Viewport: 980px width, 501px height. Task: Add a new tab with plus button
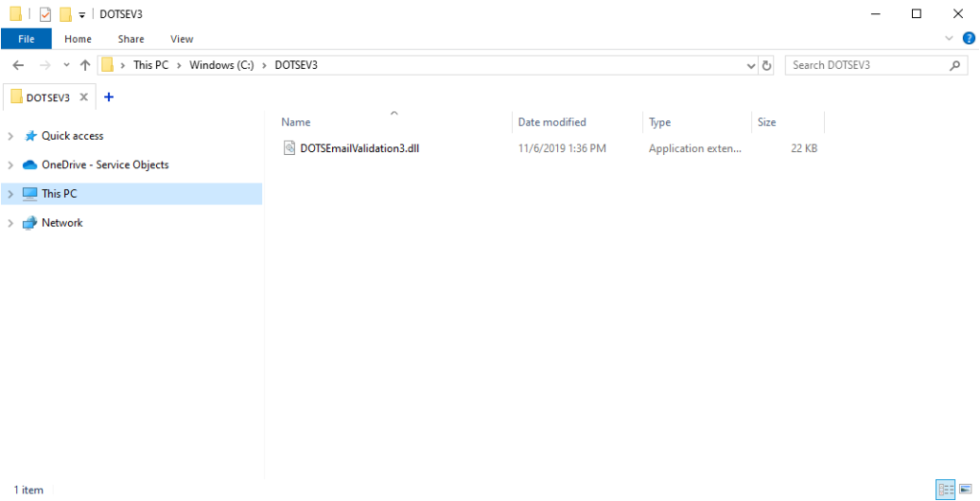pyautogui.click(x=109, y=97)
